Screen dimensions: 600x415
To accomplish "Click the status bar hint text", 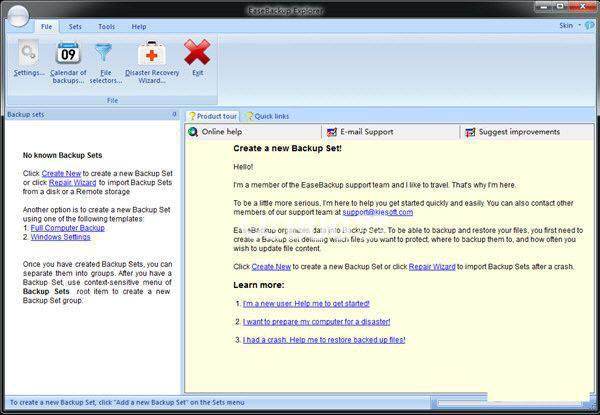I will pos(127,402).
